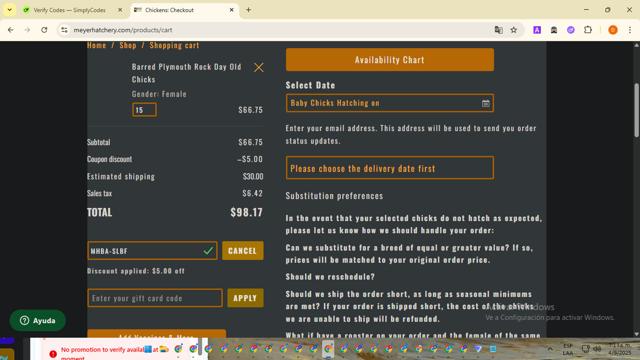This screenshot has width=640, height=360.
Task: Open the taskbar clock and date
Action: [619, 349]
